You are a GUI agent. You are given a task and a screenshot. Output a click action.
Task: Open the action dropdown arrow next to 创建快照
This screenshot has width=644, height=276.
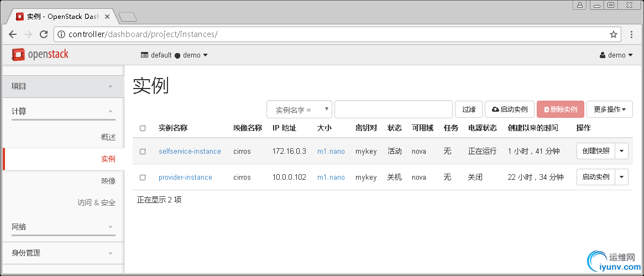(621, 151)
